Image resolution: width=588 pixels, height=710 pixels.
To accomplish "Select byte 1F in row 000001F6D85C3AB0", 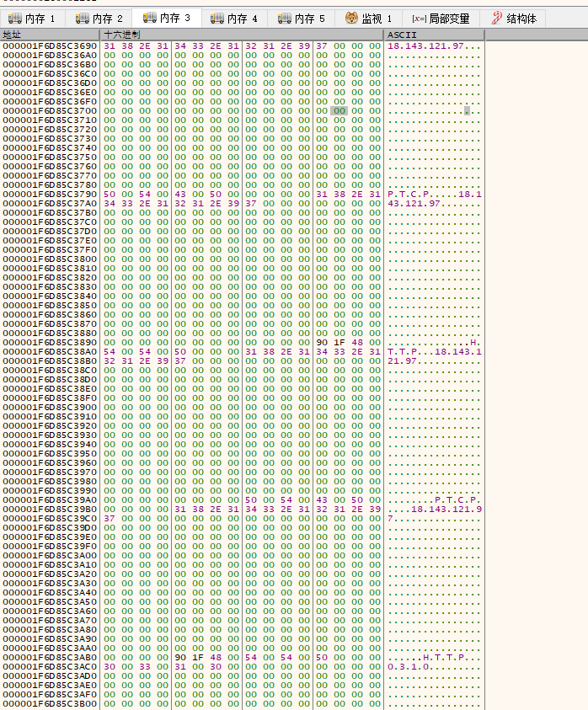I will click(x=198, y=658).
